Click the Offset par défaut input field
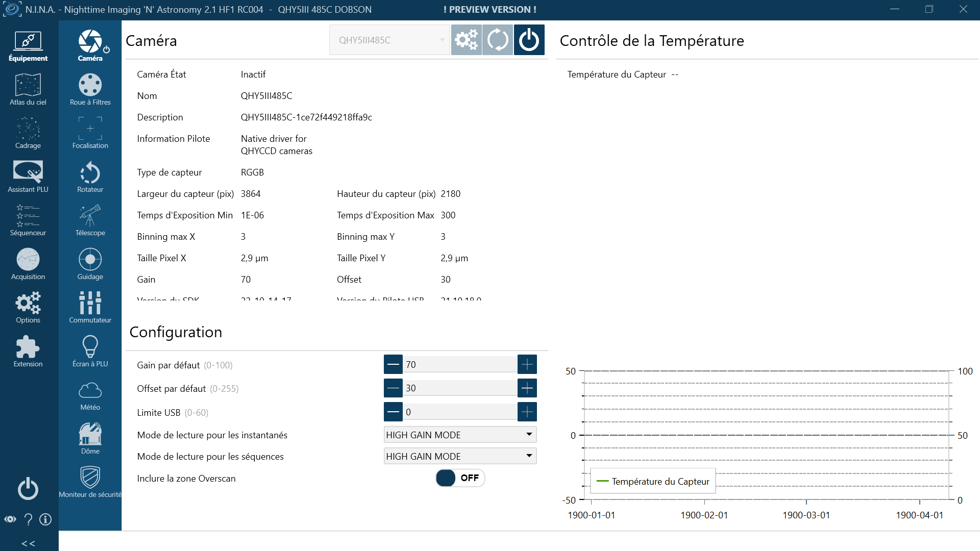The height and width of the screenshot is (551, 980). point(460,388)
